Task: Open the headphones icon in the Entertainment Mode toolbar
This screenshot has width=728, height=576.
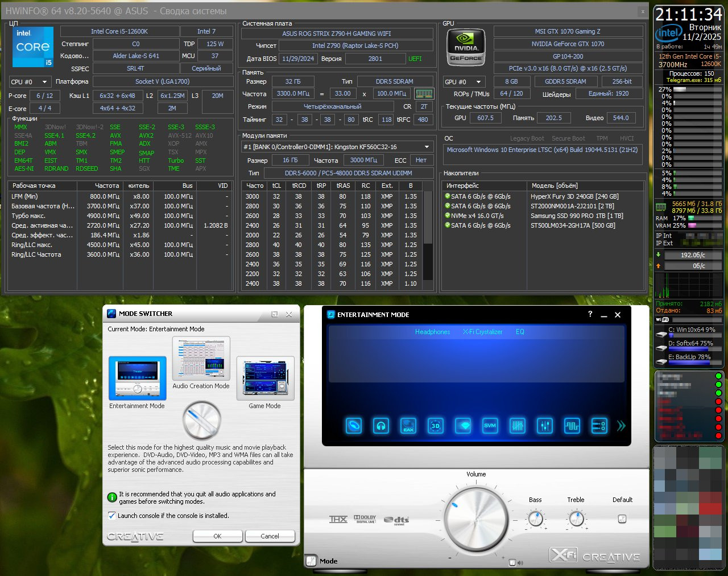Action: tap(381, 425)
